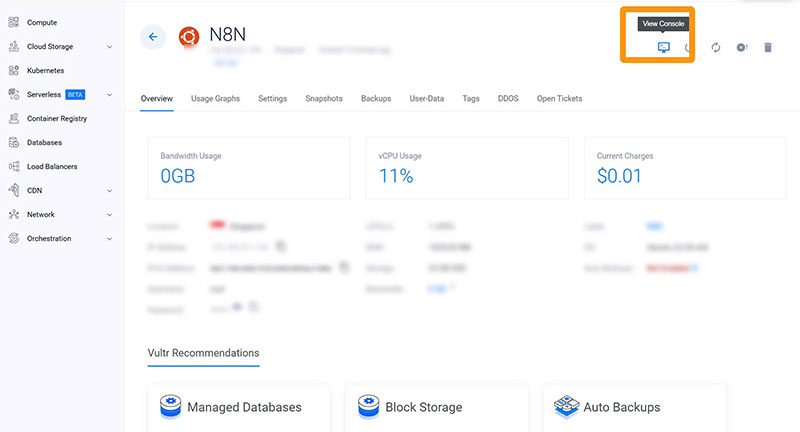
Task: Click the Ubuntu logo icon
Action: pyautogui.click(x=189, y=37)
